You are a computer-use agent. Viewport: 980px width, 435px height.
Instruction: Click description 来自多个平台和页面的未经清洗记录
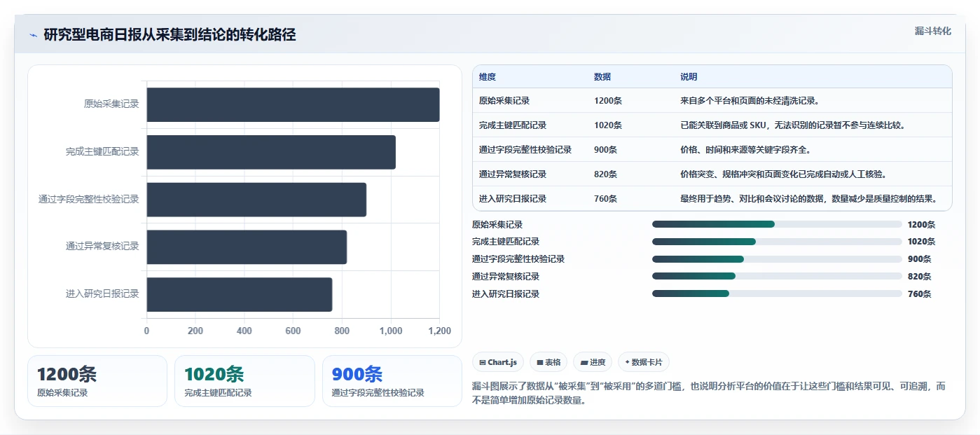pyautogui.click(x=750, y=101)
